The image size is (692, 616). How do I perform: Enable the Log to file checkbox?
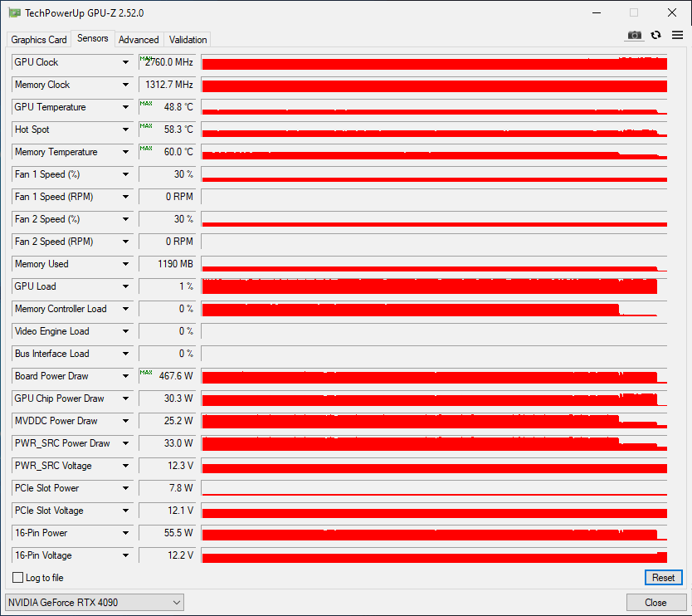point(18,577)
